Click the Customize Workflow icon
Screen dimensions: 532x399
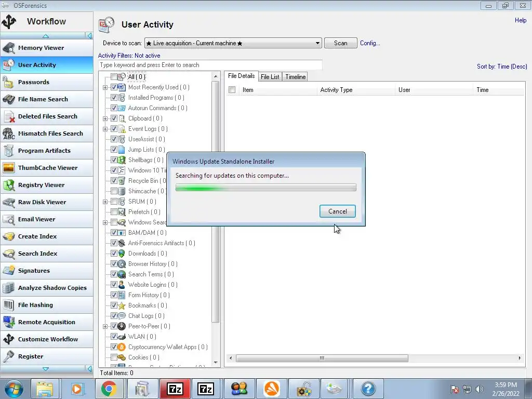pos(8,339)
